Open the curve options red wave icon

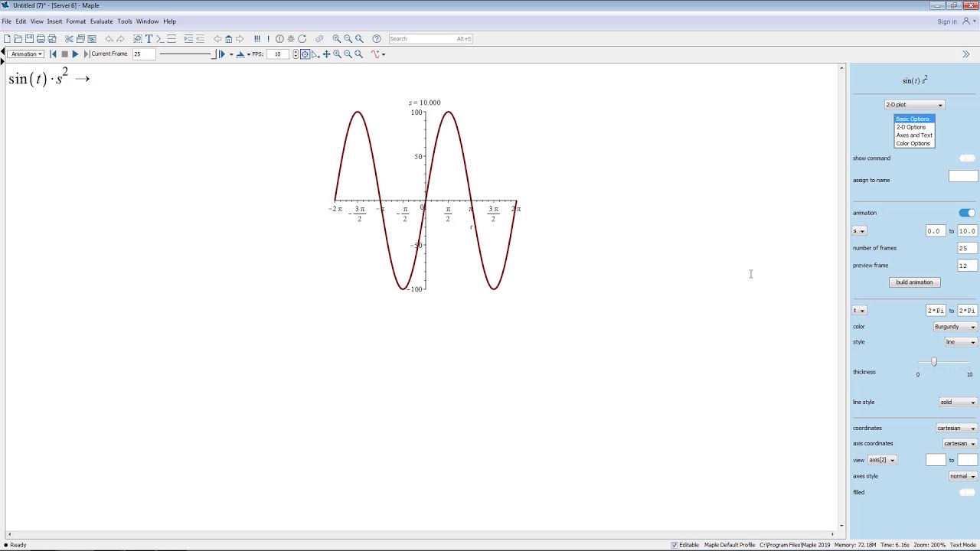click(375, 54)
